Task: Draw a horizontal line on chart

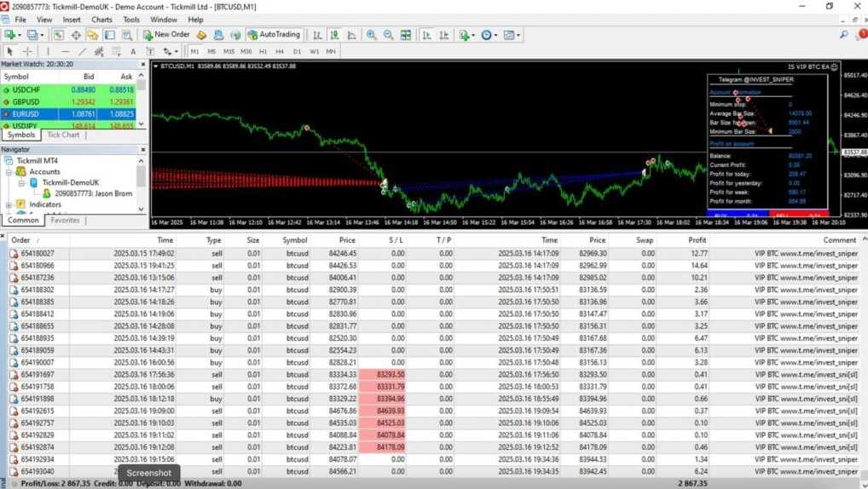Action: point(65,51)
